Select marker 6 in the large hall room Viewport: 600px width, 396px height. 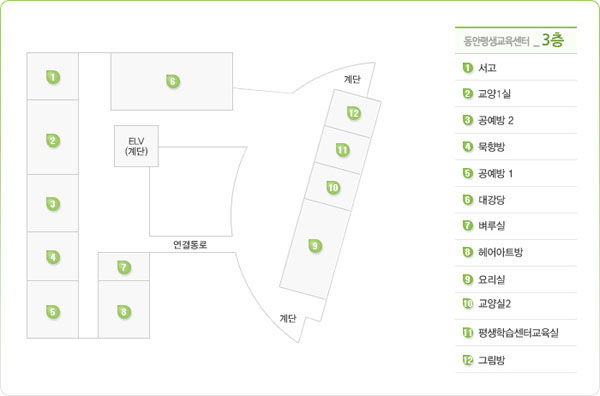coord(173,81)
